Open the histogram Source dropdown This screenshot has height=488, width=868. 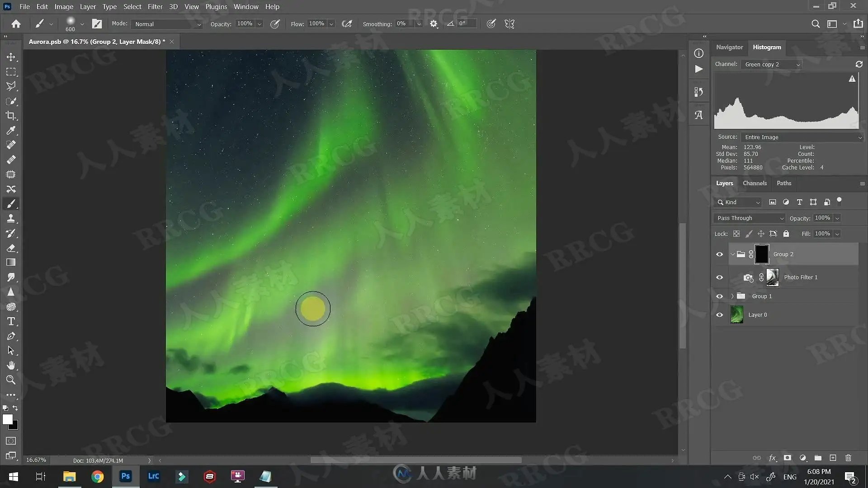(802, 137)
